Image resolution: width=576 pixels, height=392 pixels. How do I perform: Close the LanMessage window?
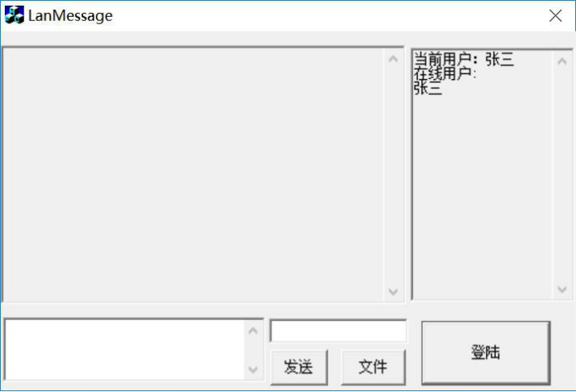[x=555, y=16]
